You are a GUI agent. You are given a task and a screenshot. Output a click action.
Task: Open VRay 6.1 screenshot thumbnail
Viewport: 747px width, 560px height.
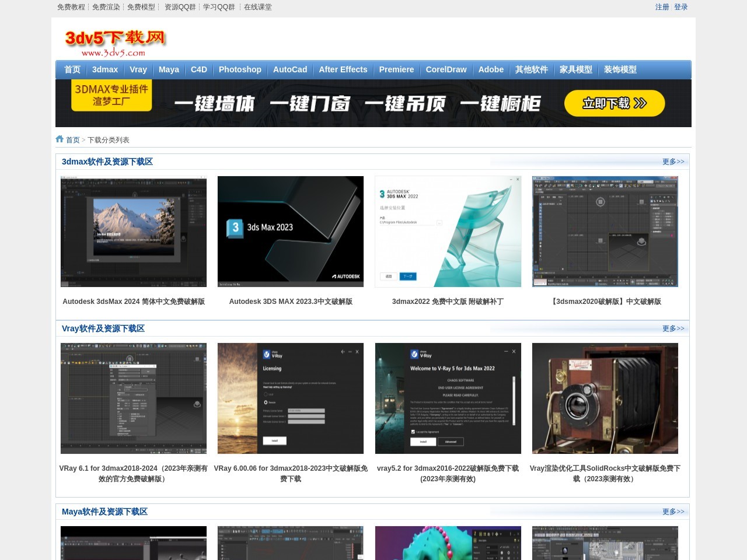(134, 398)
